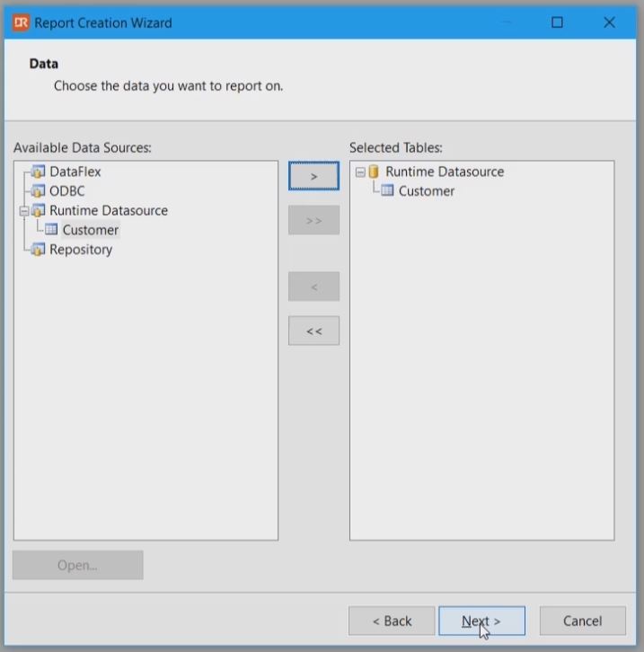Click the DataFlex data source icon
The height and width of the screenshot is (652, 644).
[38, 172]
